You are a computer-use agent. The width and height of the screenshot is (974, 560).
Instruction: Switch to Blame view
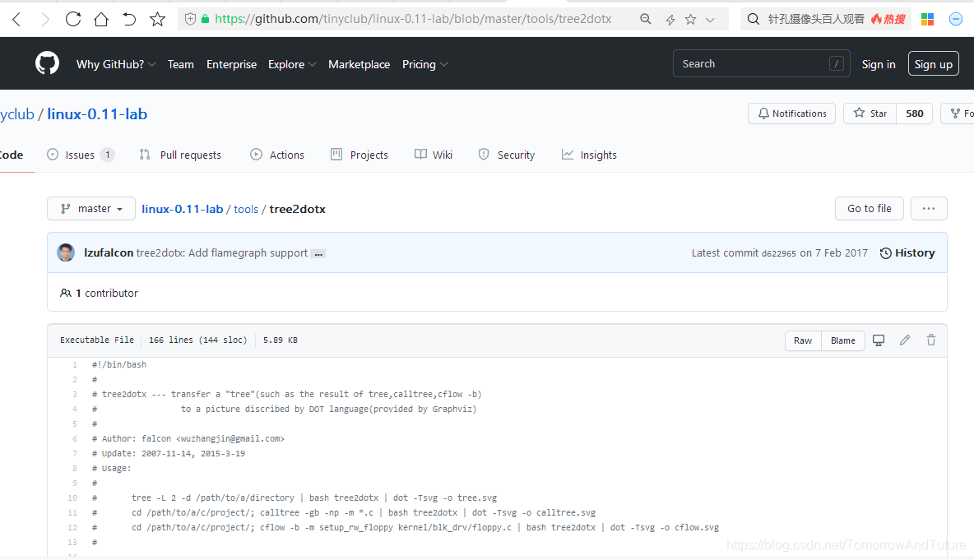842,340
